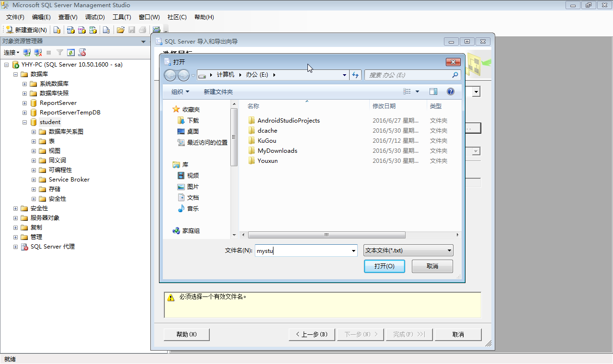Click the 办公 (E:) breadcrumb segment

coord(257,75)
